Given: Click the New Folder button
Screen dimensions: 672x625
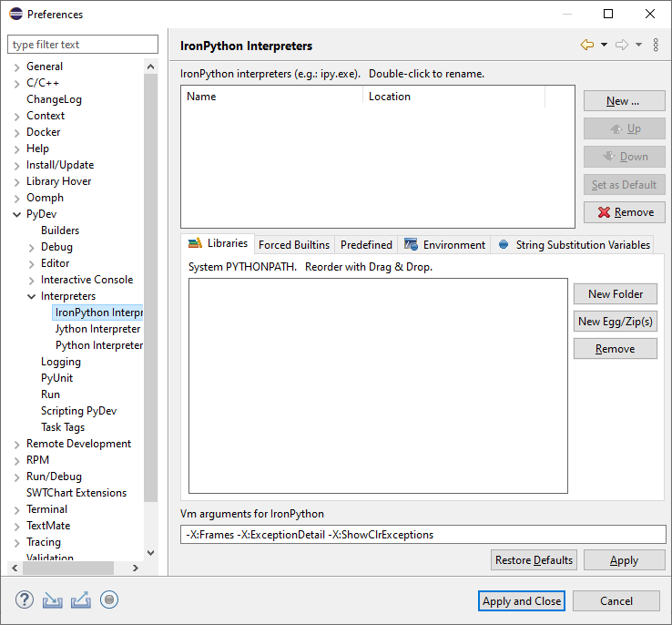Looking at the screenshot, I should [x=615, y=294].
